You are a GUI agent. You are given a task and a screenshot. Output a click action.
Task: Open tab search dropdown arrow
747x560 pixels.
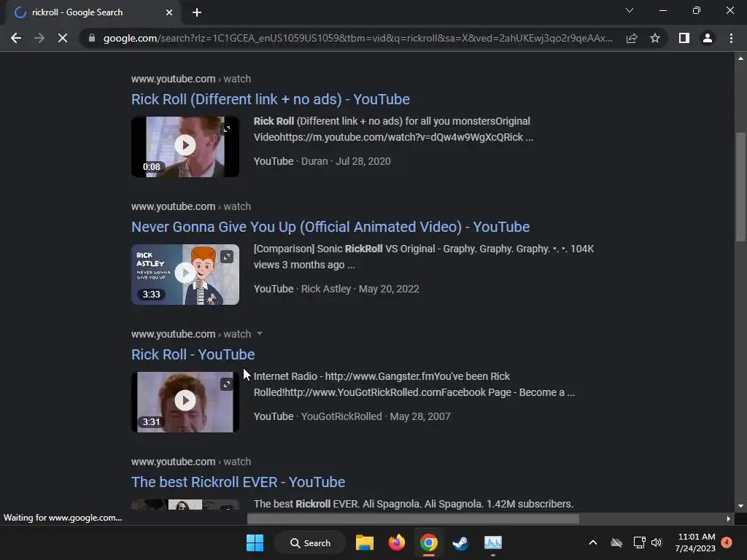pyautogui.click(x=630, y=10)
